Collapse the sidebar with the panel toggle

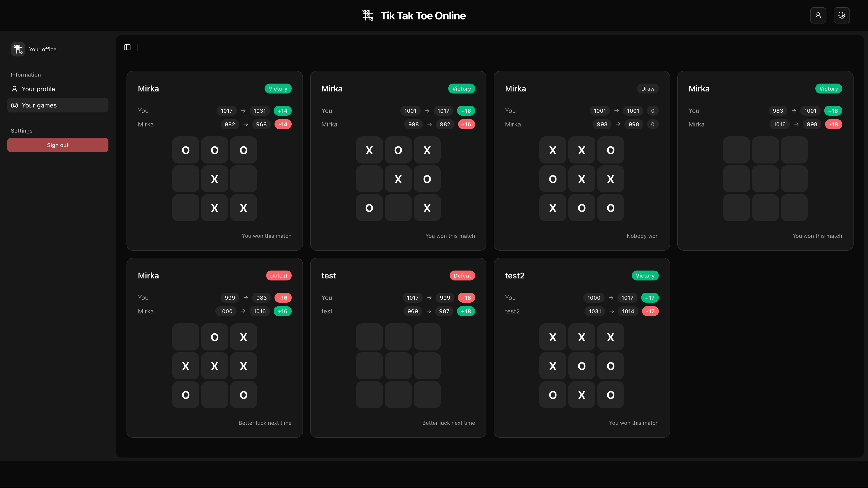point(127,47)
